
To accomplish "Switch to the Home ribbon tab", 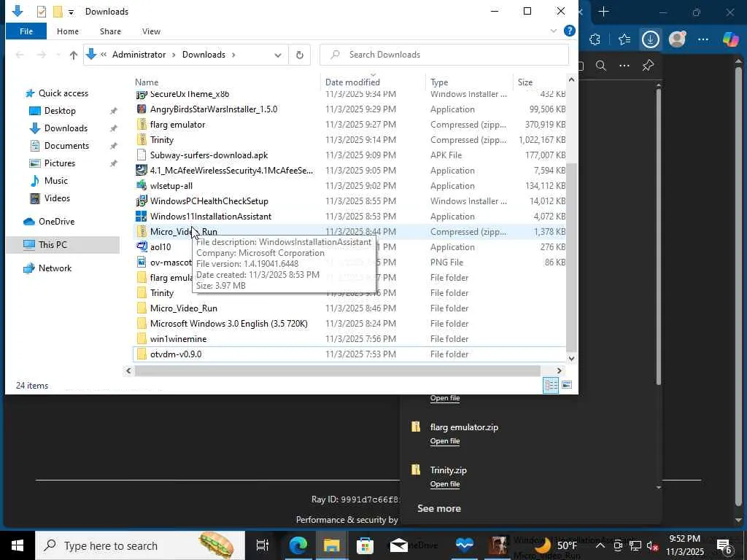I will point(68,31).
